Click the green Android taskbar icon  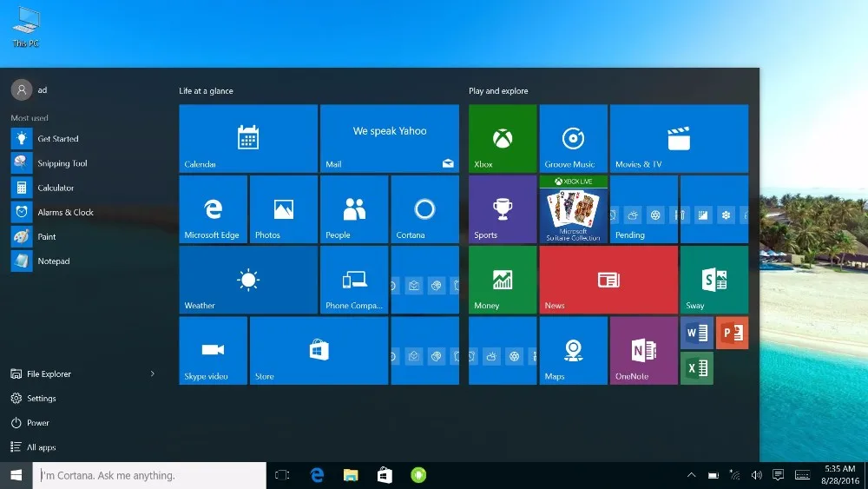[x=418, y=475]
